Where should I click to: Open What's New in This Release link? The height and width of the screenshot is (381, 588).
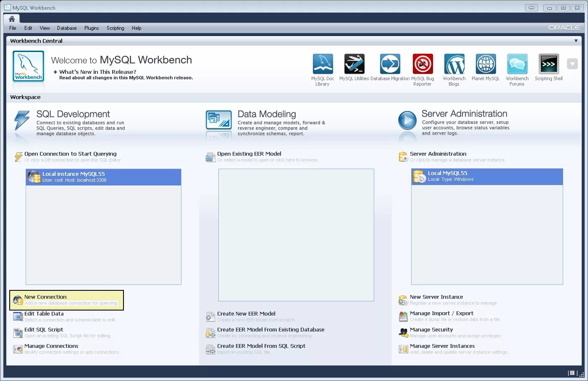click(97, 72)
